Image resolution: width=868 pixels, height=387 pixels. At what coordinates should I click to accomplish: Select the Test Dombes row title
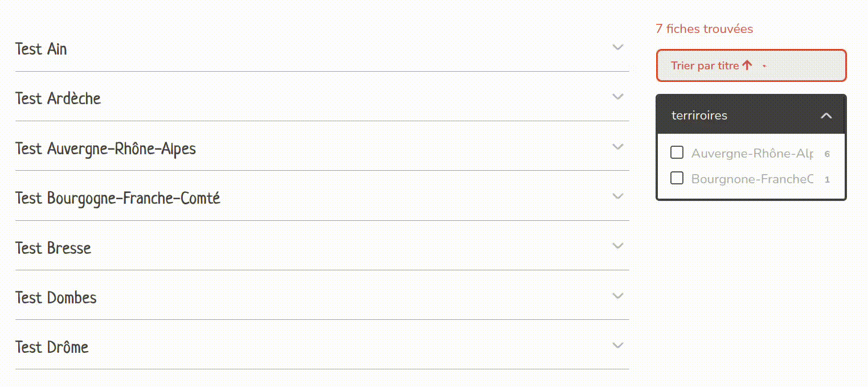click(56, 298)
